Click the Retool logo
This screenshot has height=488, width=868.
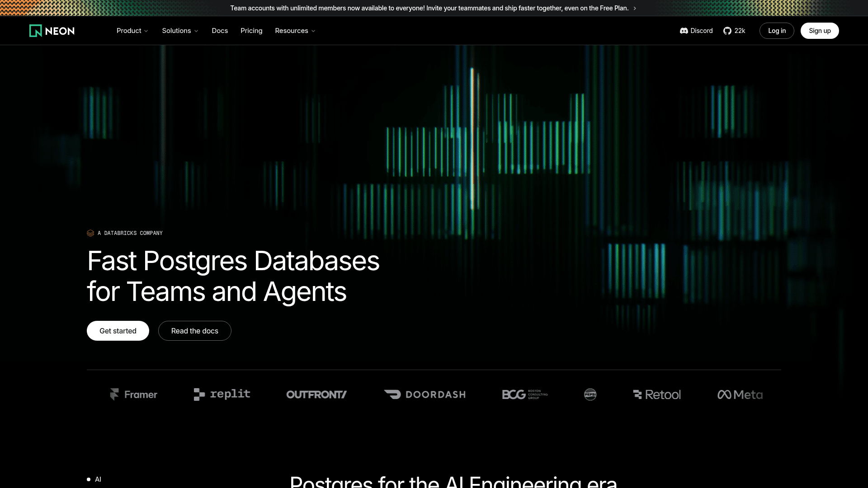coord(656,394)
